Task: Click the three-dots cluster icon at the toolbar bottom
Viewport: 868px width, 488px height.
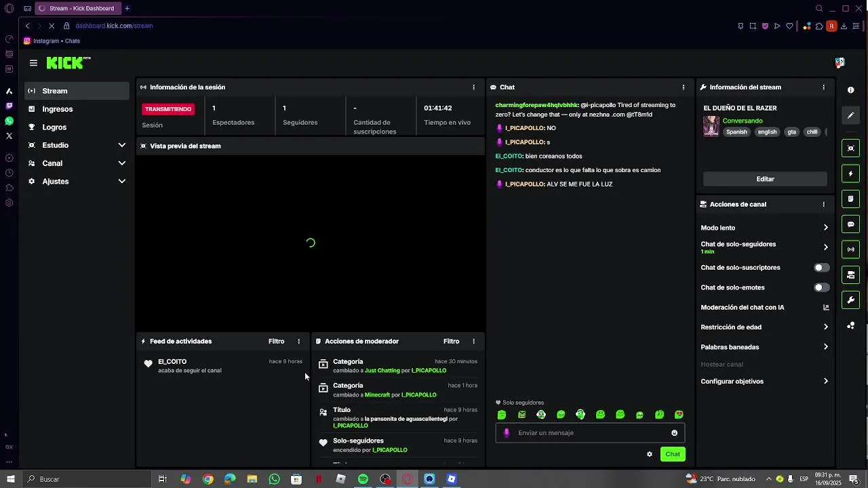Action: tap(850, 325)
